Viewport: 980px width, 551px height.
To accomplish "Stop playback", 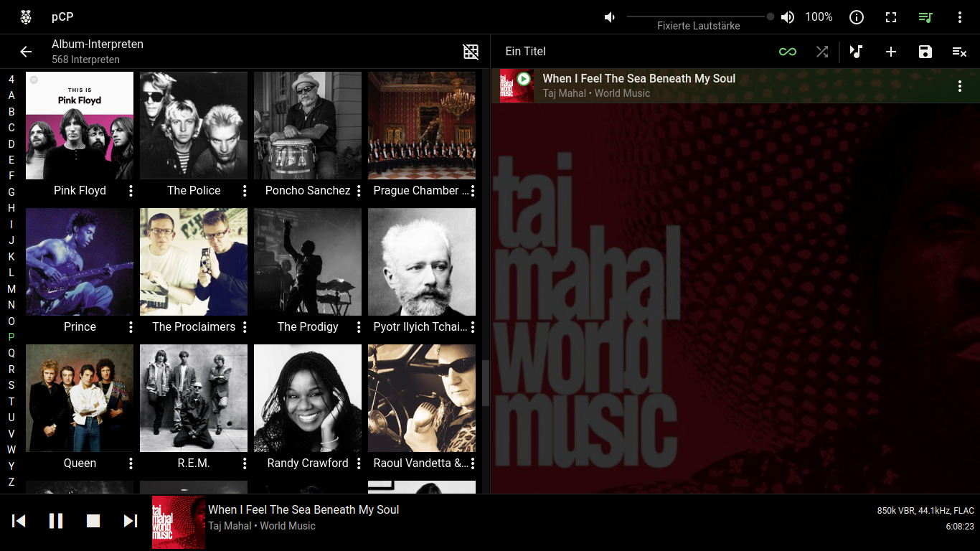I will pyautogui.click(x=93, y=521).
